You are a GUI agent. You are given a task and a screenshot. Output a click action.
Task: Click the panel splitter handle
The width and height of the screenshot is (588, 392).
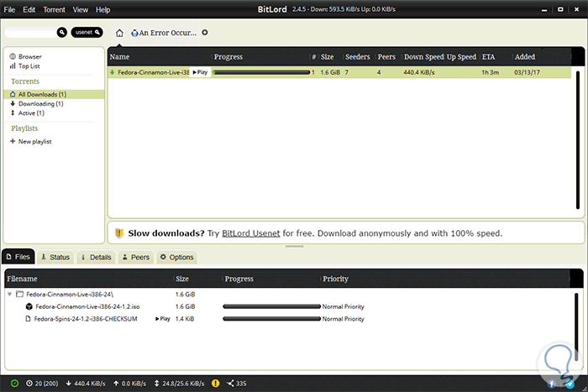[x=294, y=246]
